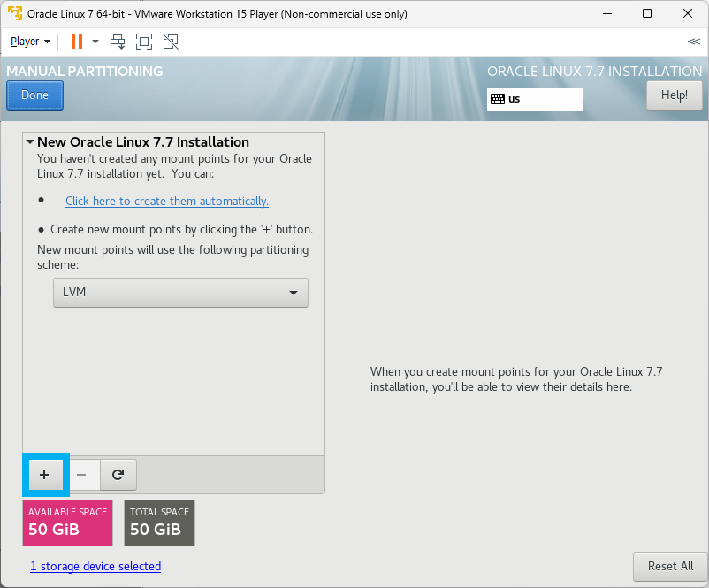Click here to create them automatically link

(x=167, y=202)
